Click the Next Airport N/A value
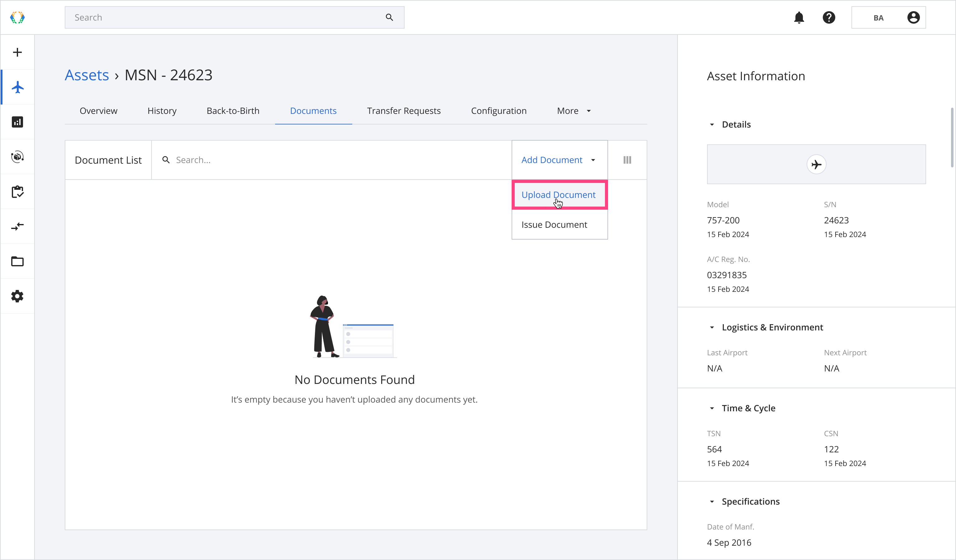Screen dimensions: 956x560 pos(831,368)
